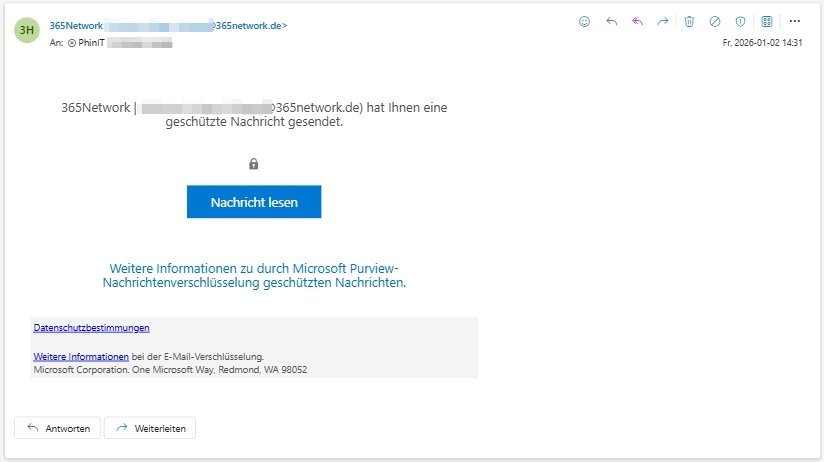824x462 pixels.
Task: Open the three-dot more actions menu
Action: point(795,21)
